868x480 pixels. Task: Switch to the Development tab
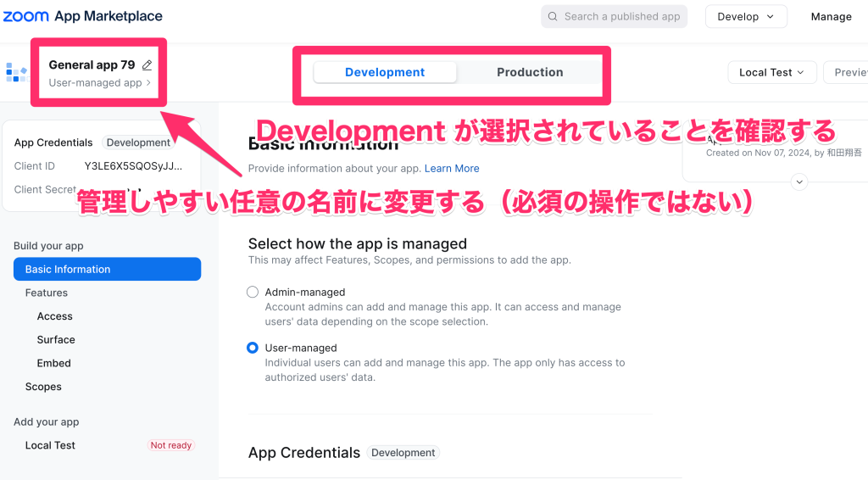(385, 72)
